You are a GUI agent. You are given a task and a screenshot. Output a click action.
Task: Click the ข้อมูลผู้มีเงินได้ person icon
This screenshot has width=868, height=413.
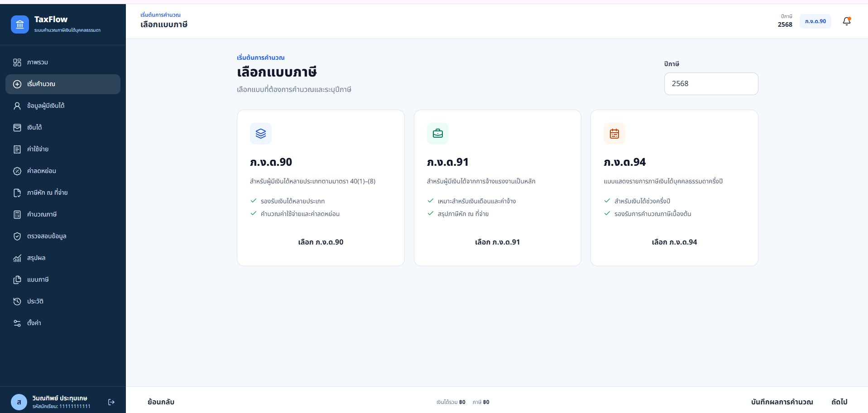[x=17, y=106]
